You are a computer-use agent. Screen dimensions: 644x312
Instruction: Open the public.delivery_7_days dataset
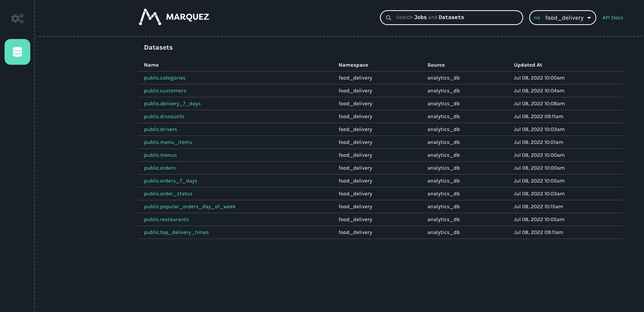[172, 104]
